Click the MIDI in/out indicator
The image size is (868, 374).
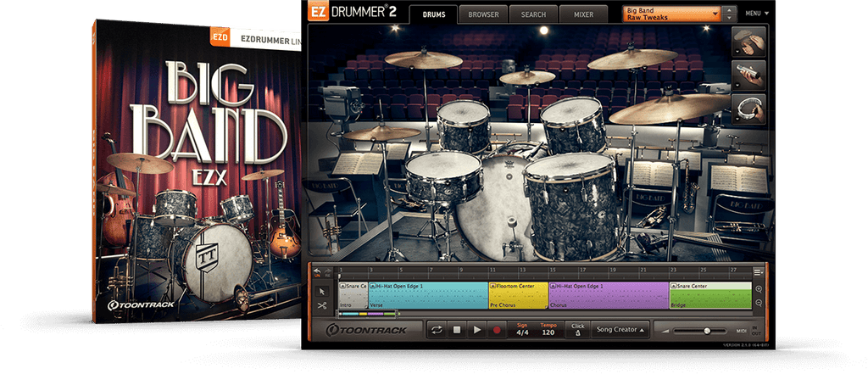(x=748, y=331)
